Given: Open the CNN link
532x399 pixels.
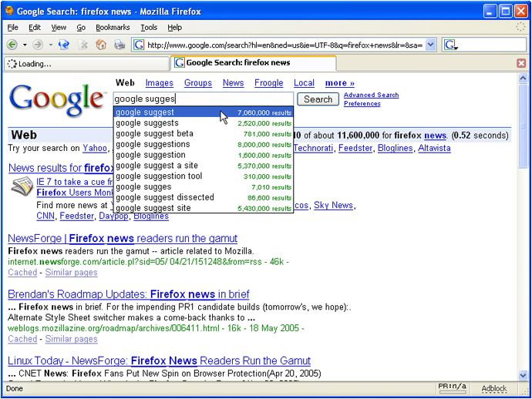Looking at the screenshot, I should tap(45, 216).
